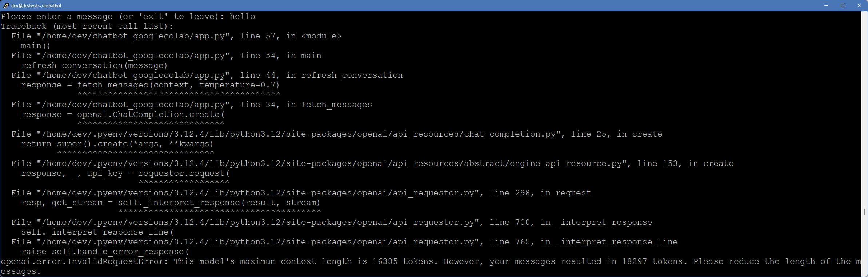This screenshot has width=868, height=277.
Task: Click the dev@devhost title bar text
Action: click(36, 5)
